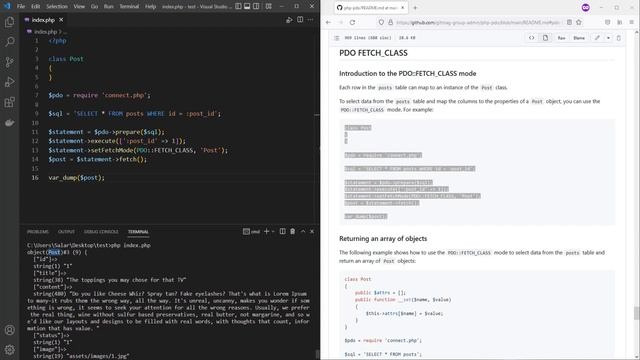Toggle reader view in address bar
Viewport: 640px width, 360px height.
coord(569,22)
